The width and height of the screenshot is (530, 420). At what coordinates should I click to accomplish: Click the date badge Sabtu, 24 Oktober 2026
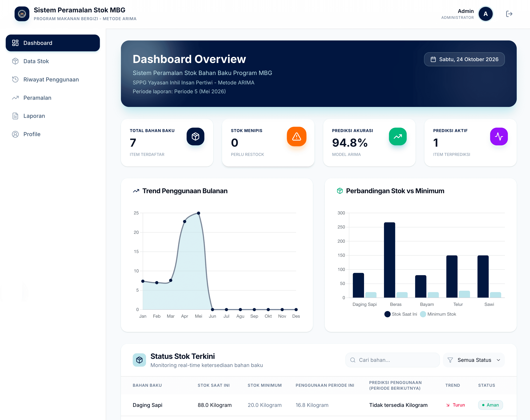pos(464,59)
